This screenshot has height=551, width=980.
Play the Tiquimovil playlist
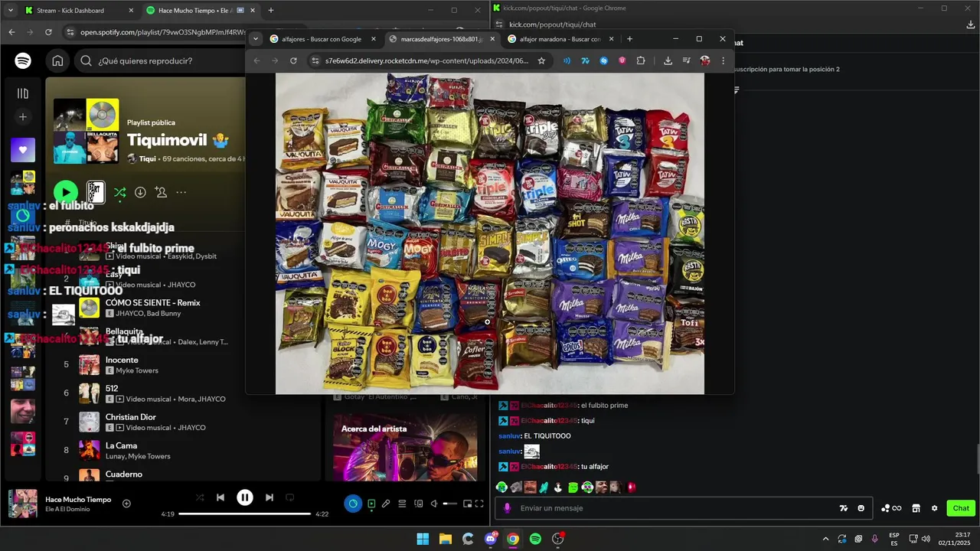coord(66,192)
